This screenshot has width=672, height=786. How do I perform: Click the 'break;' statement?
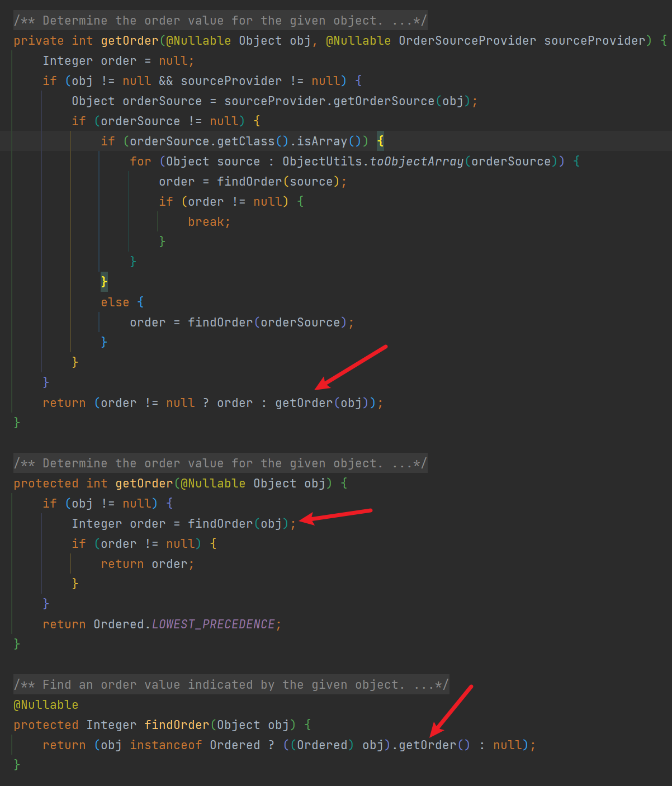[209, 222]
